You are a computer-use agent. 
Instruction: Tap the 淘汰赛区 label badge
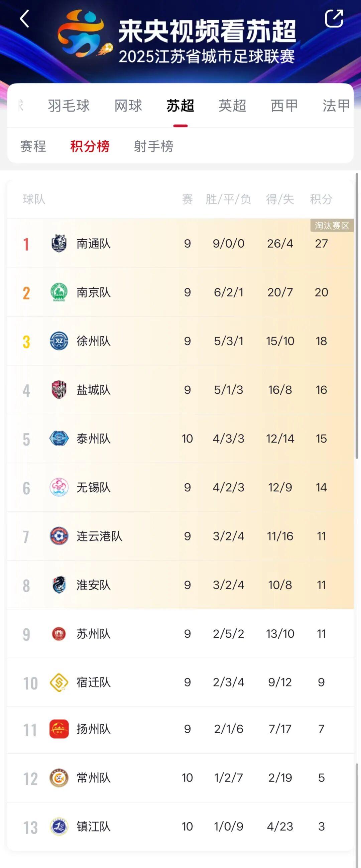[x=332, y=226]
